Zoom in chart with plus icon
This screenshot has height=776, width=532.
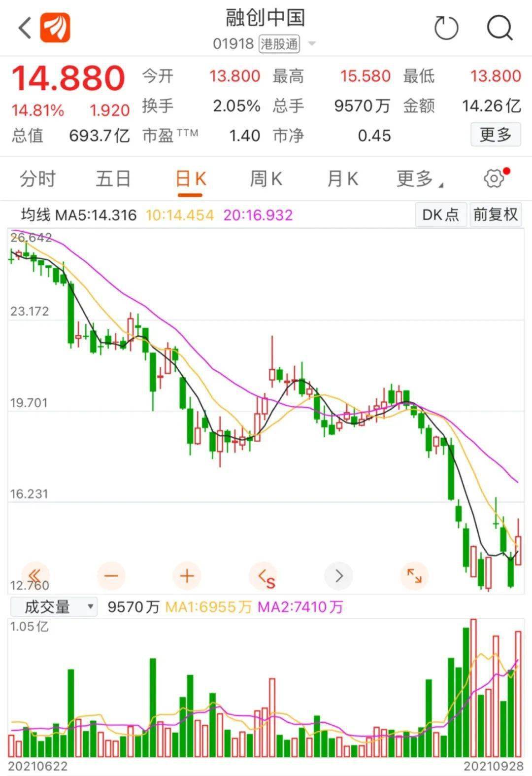tap(187, 576)
